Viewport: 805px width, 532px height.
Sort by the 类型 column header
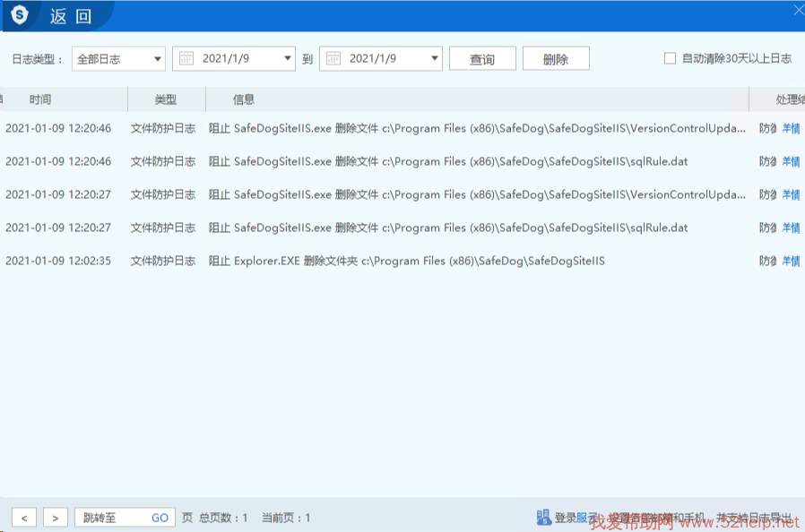click(166, 99)
